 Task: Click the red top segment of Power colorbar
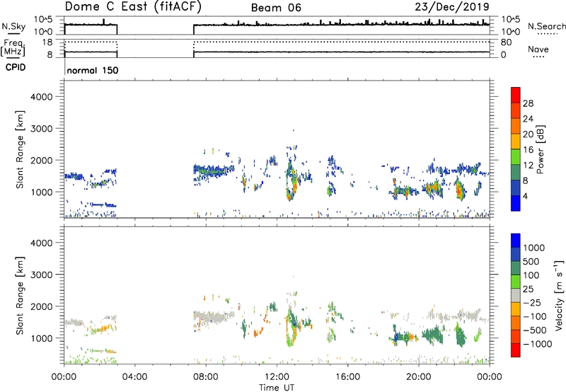[516, 95]
